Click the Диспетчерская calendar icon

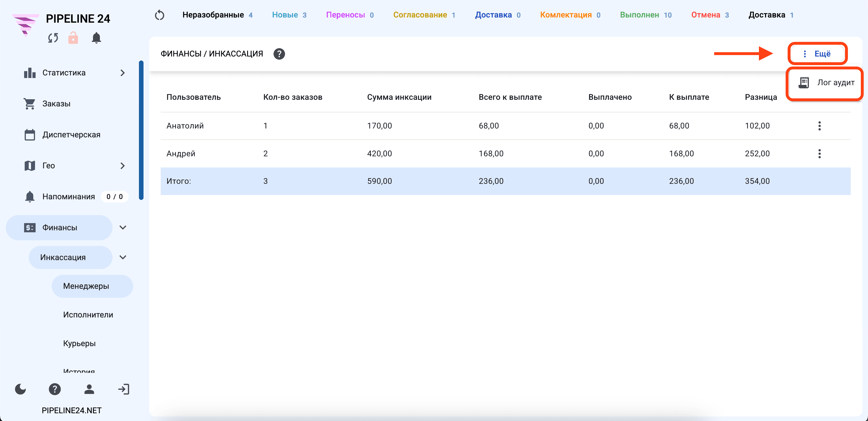tap(30, 135)
